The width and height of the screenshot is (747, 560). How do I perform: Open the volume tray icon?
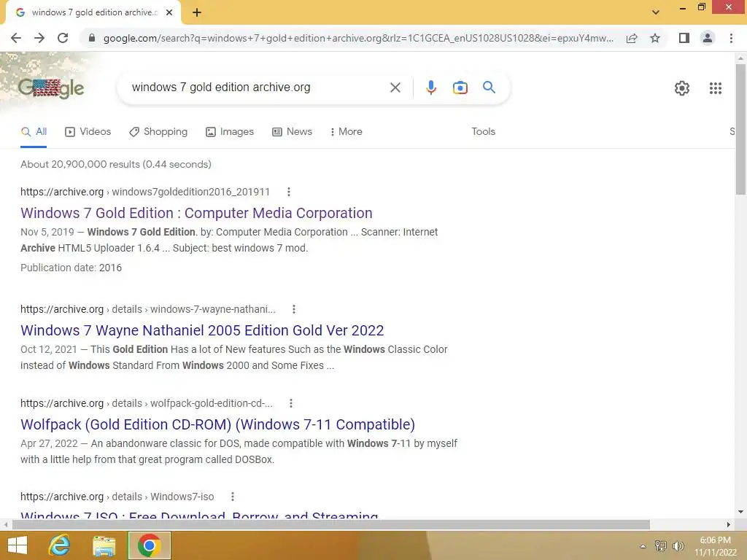point(678,546)
